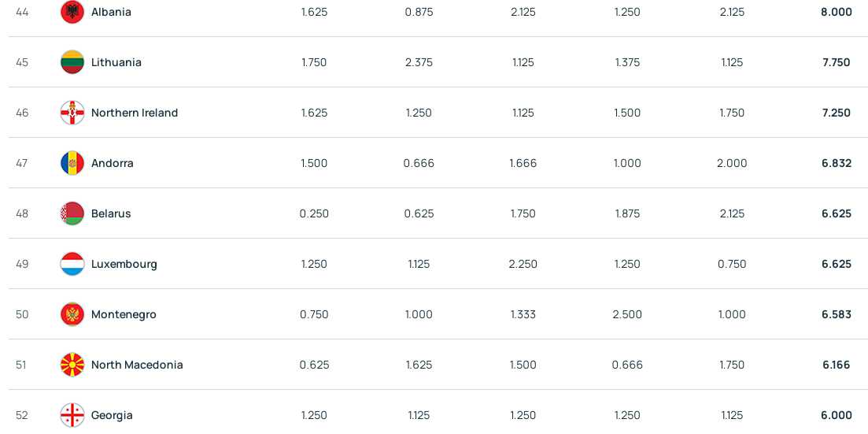Open the Lithuania country name link
This screenshot has width=868, height=434.
point(116,62)
